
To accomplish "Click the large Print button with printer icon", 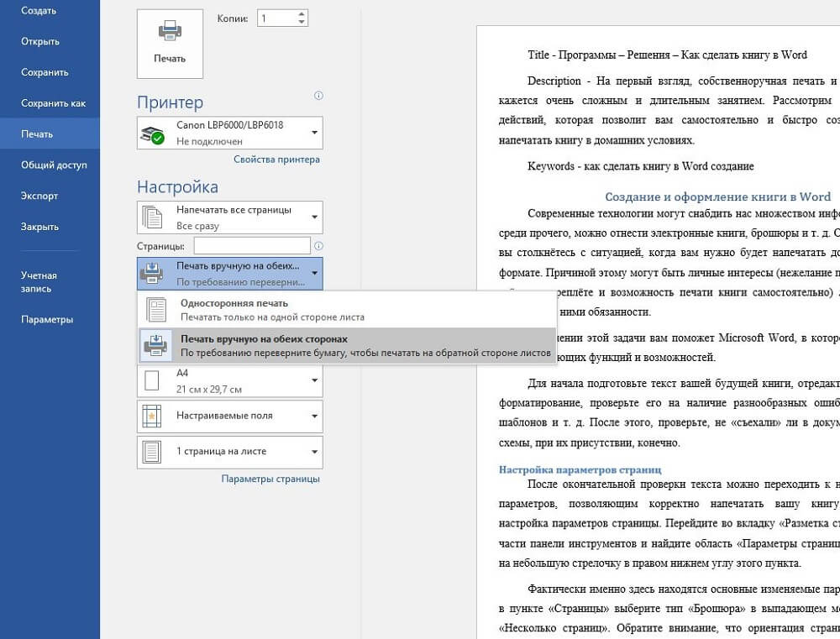I will pos(169,43).
